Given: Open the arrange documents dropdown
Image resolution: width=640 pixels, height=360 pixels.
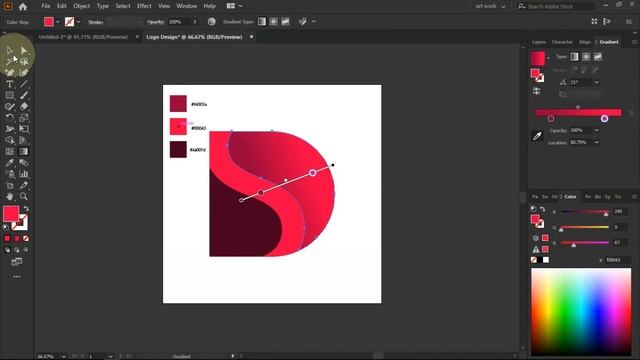Looking at the screenshot, I should [x=234, y=6].
